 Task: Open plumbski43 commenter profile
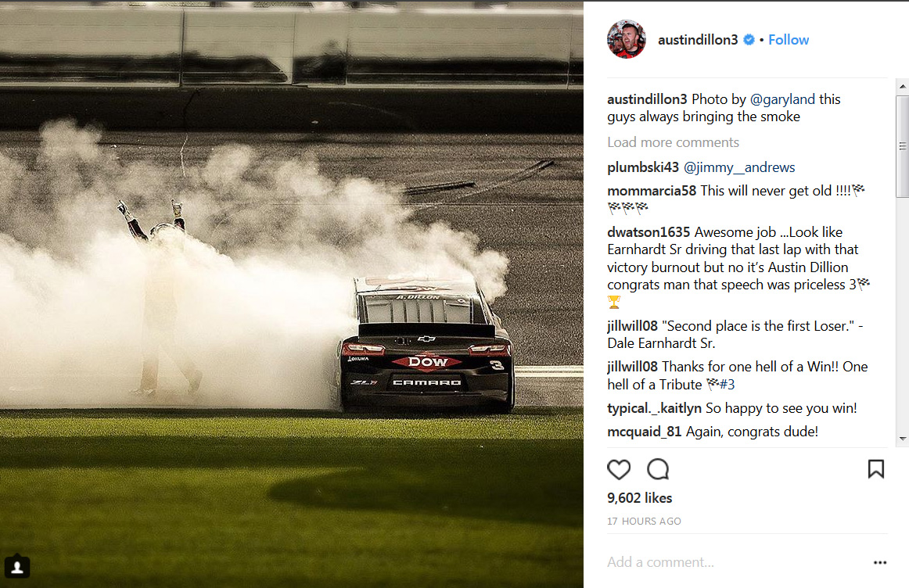(643, 167)
